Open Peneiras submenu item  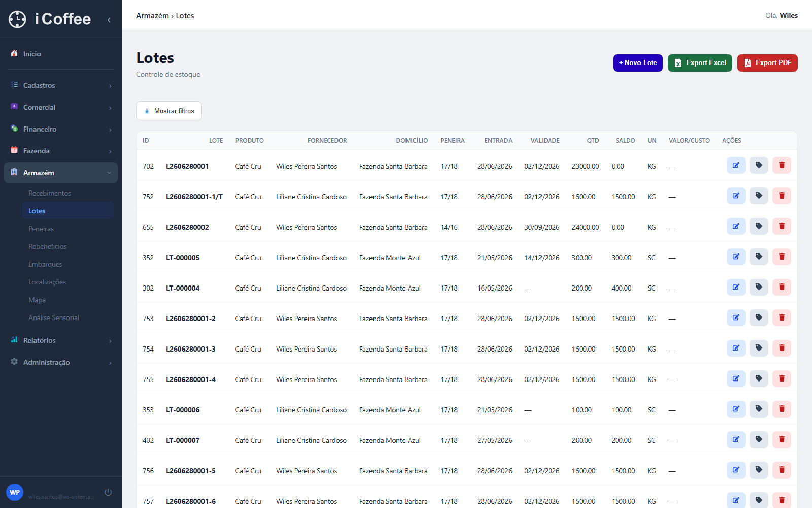[x=68, y=229]
